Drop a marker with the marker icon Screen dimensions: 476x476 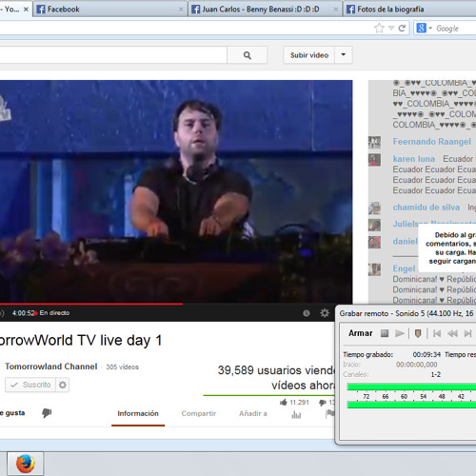click(418, 333)
